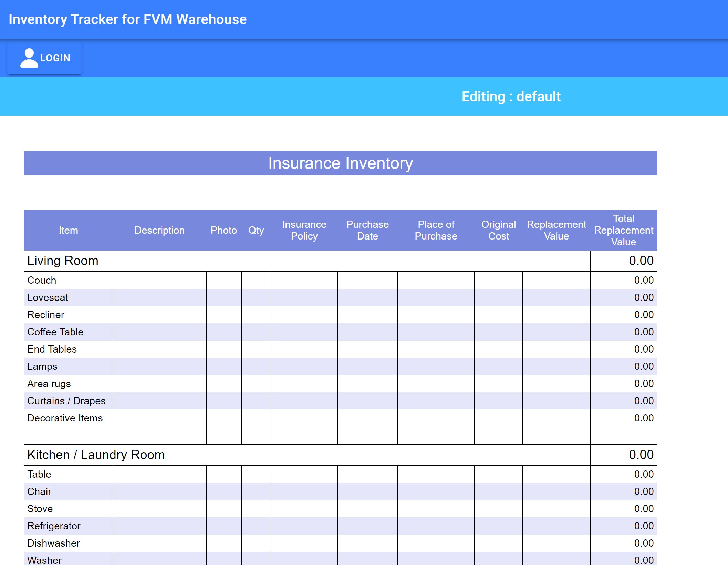Viewport: 728px width, 569px height.
Task: Select the Table item cell
Action: (x=69, y=474)
